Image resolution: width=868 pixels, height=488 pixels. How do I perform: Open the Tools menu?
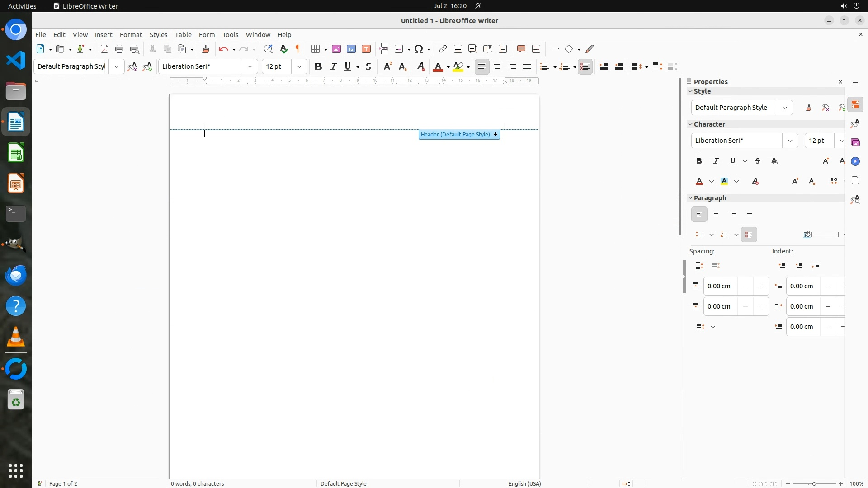[x=230, y=34]
